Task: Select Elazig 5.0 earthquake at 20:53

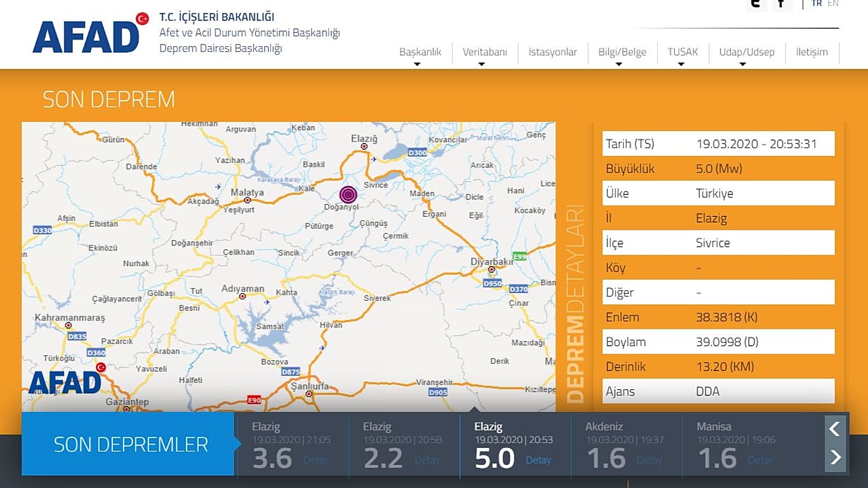Action: pyautogui.click(x=515, y=446)
